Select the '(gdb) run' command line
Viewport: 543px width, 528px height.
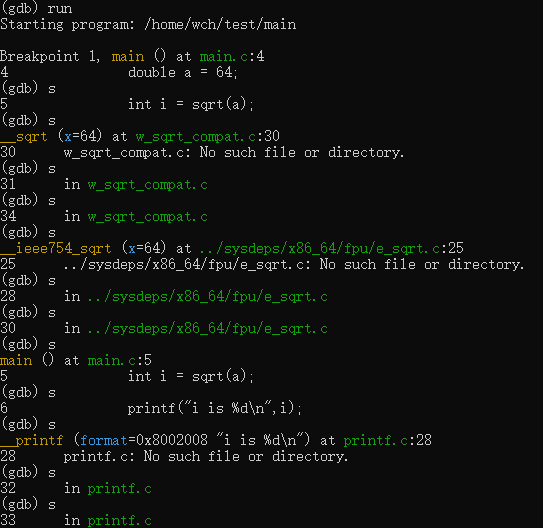click(36, 8)
